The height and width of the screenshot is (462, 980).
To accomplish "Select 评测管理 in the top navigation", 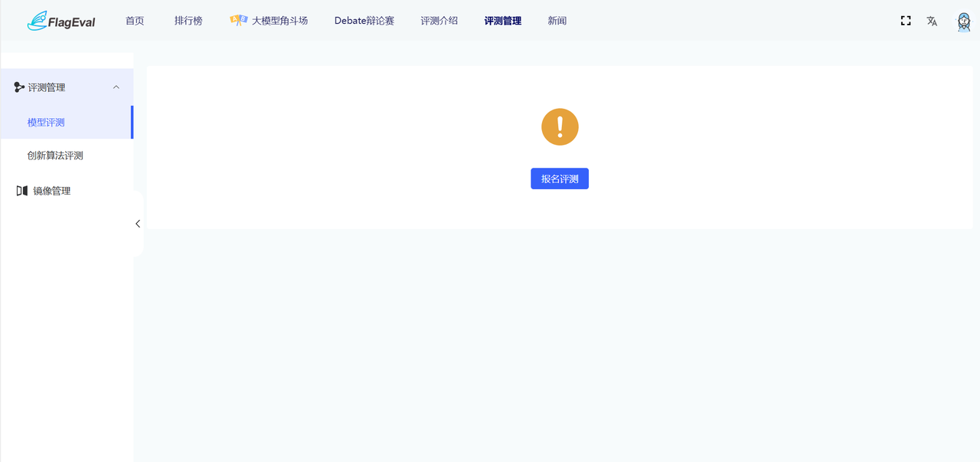I will tap(503, 21).
